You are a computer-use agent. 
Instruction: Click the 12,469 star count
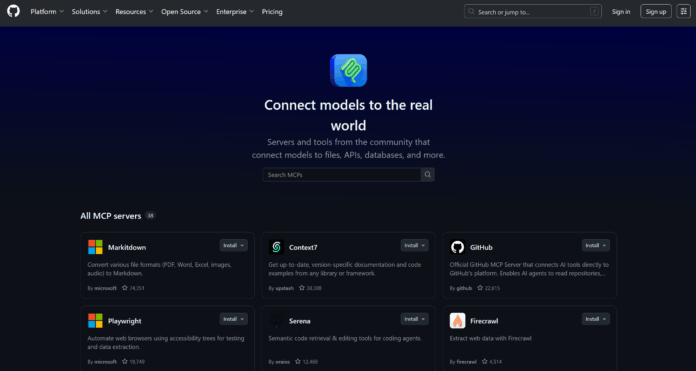[x=310, y=362]
